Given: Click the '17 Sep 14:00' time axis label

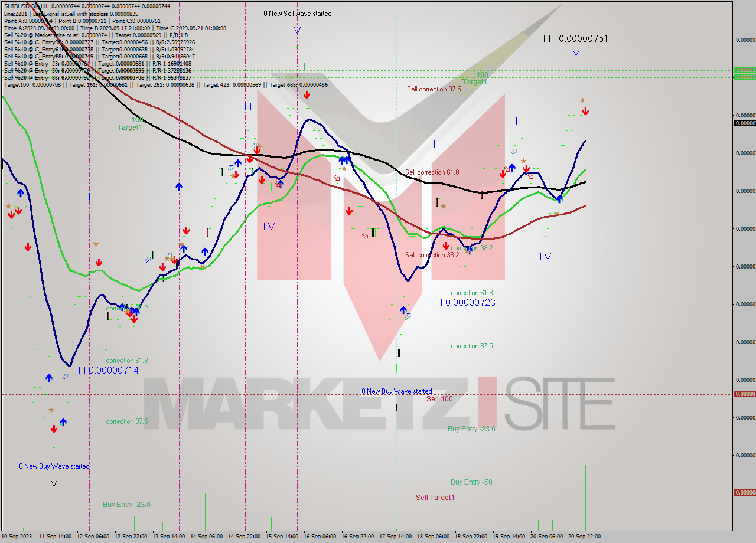Looking at the screenshot, I should 396,537.
